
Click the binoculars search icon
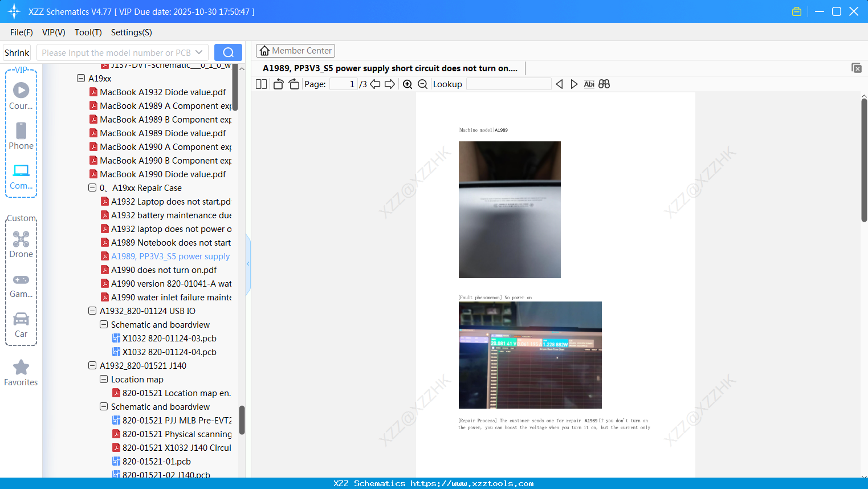coord(604,84)
